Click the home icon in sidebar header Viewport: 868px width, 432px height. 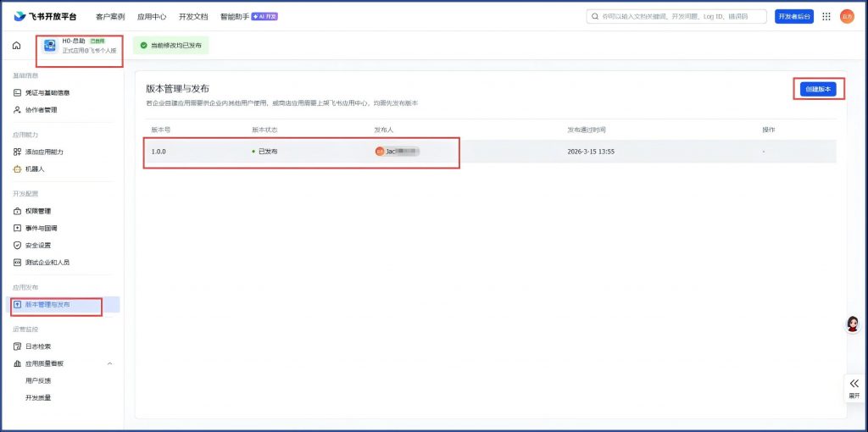[16, 46]
